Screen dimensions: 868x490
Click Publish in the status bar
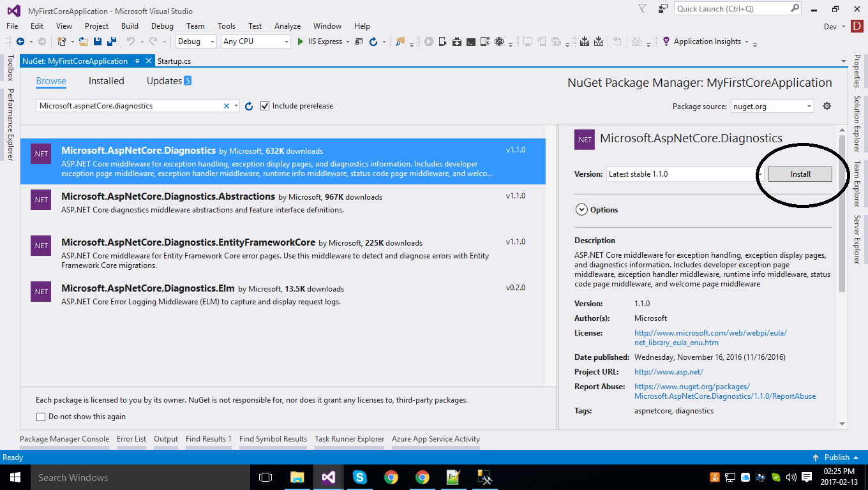837,457
